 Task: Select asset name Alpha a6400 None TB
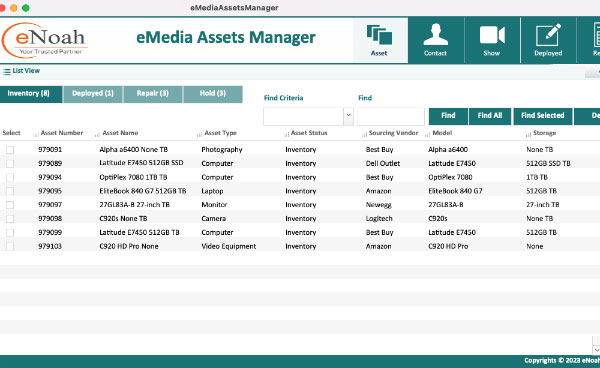pos(134,150)
